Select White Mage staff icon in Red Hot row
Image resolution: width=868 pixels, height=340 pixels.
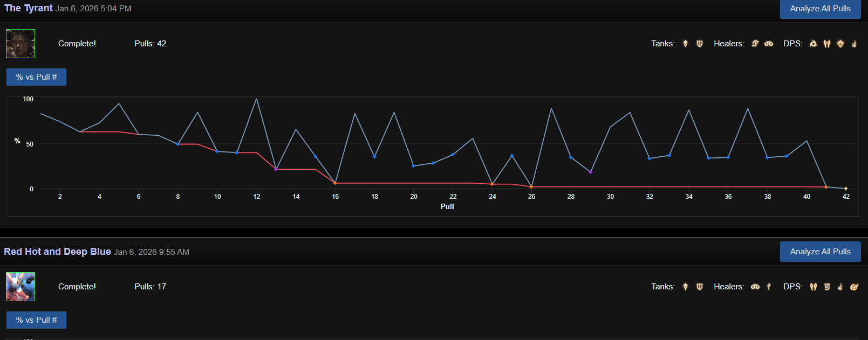[x=769, y=287]
